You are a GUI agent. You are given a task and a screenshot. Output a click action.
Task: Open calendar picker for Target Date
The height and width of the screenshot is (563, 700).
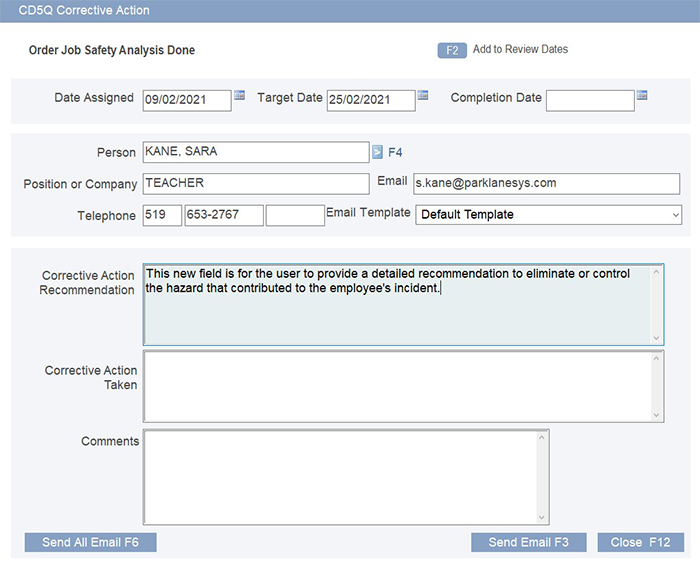(423, 97)
